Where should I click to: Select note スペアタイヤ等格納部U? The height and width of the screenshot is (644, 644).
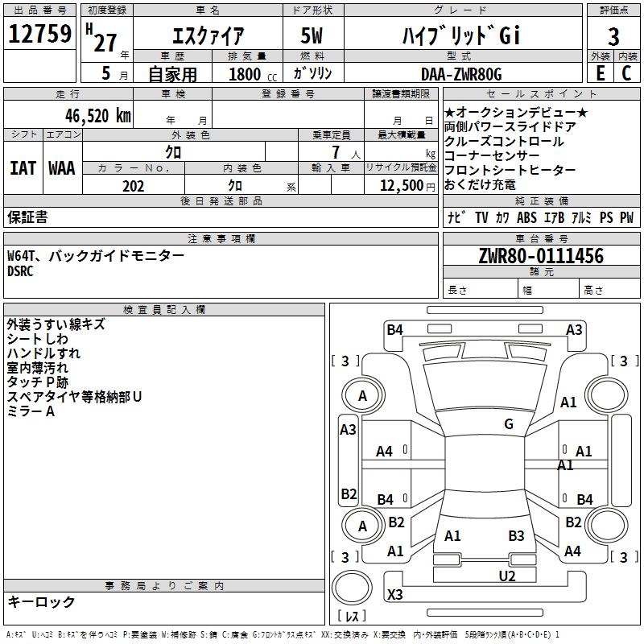click(x=74, y=397)
